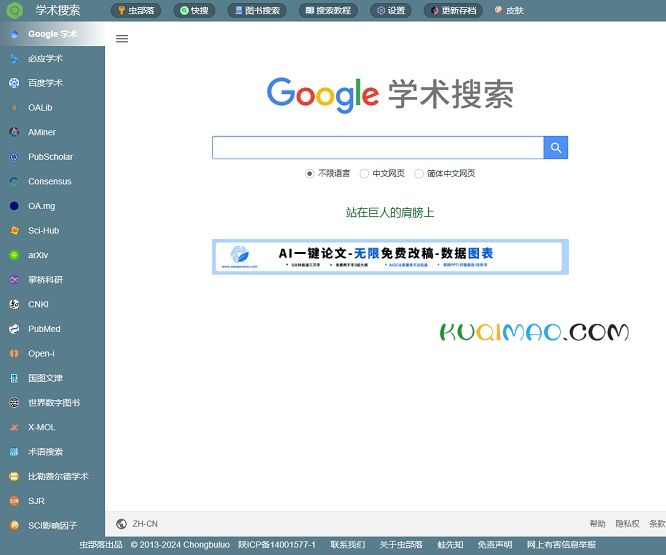
Task: Click the 蛙先知 footer link
Action: click(x=450, y=545)
